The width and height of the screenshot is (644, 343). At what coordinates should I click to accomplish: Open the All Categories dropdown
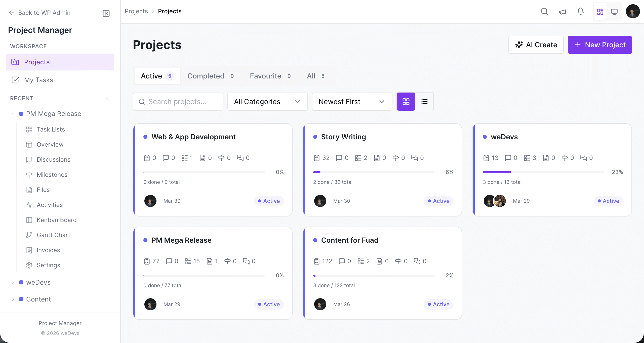pyautogui.click(x=268, y=102)
